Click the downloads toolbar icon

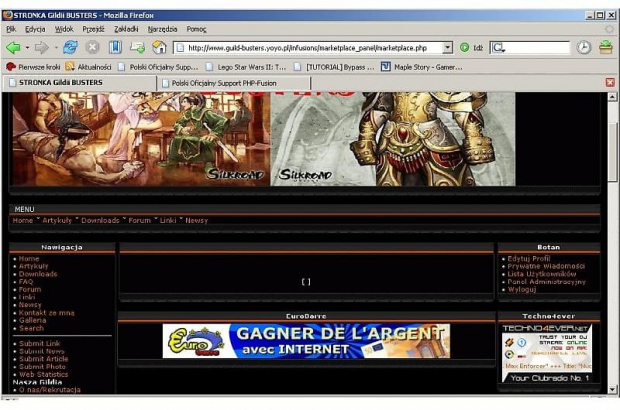click(606, 47)
